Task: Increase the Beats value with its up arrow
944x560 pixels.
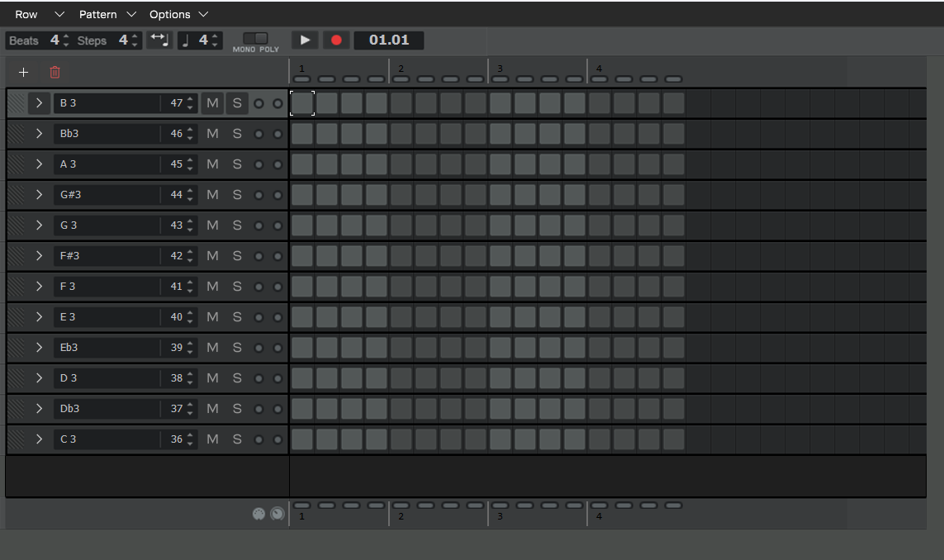Action: tap(66, 36)
